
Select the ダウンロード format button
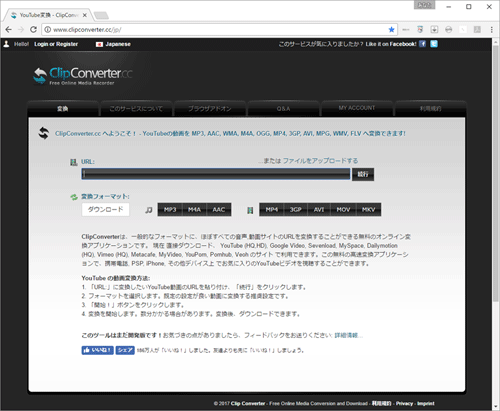tap(105, 209)
